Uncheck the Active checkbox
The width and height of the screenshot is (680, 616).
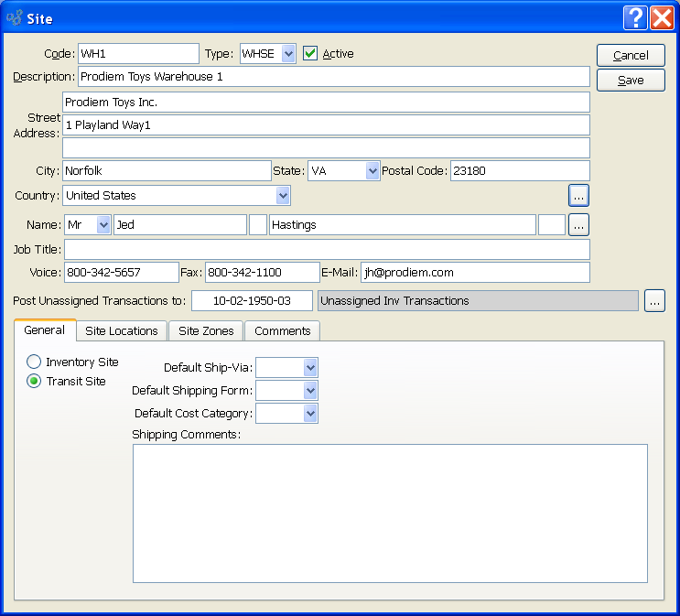(x=311, y=53)
